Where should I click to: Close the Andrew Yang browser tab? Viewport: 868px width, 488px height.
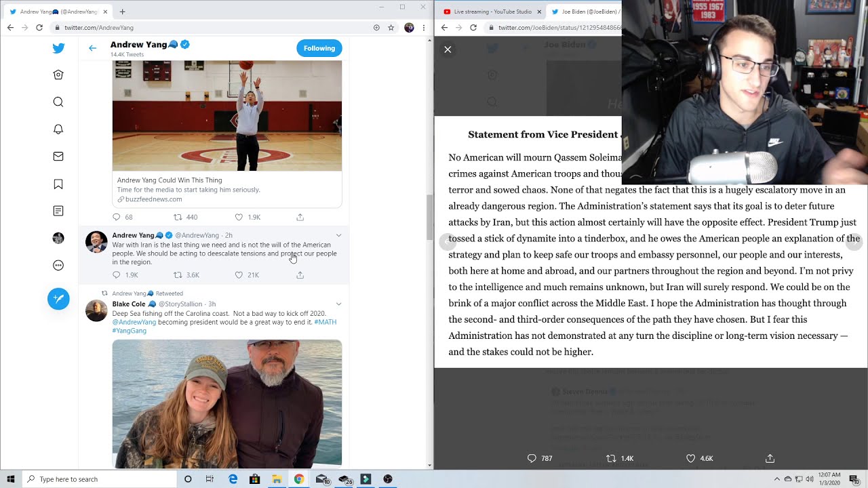coord(105,12)
